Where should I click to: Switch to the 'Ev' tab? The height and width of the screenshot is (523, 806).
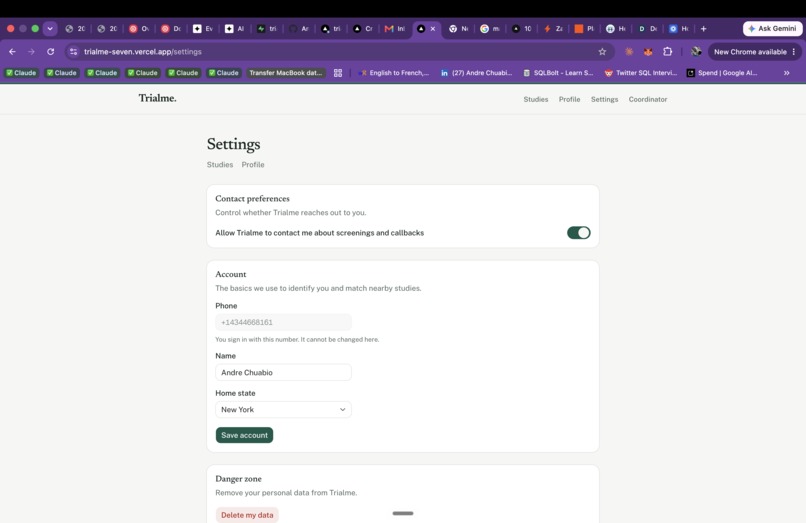click(203, 29)
